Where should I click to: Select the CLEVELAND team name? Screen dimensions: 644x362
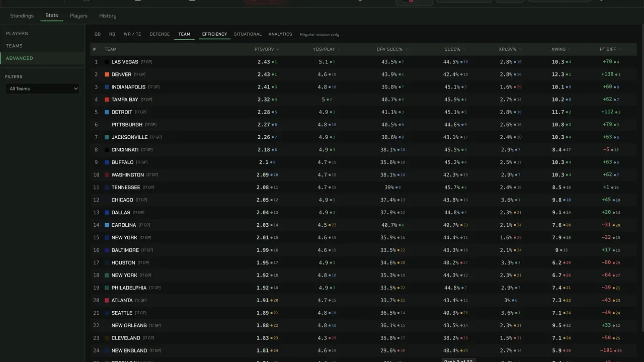tap(126, 338)
